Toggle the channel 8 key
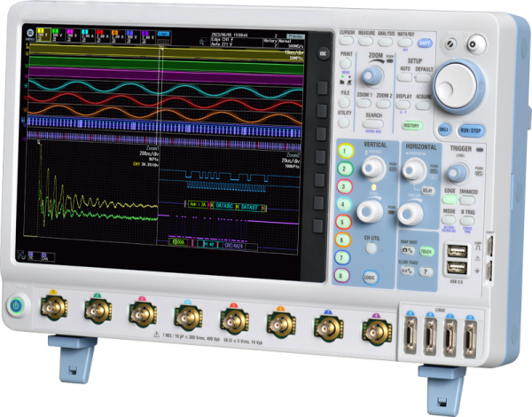This screenshot has height=417, width=532. (340, 275)
